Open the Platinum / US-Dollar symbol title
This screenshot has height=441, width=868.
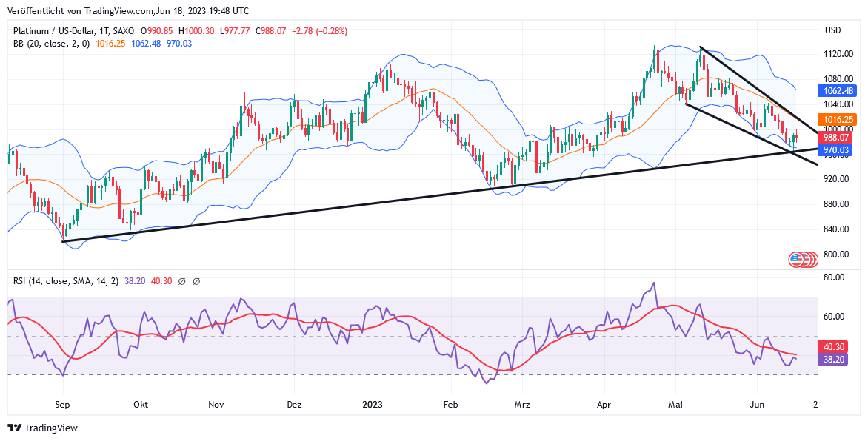pyautogui.click(x=61, y=31)
